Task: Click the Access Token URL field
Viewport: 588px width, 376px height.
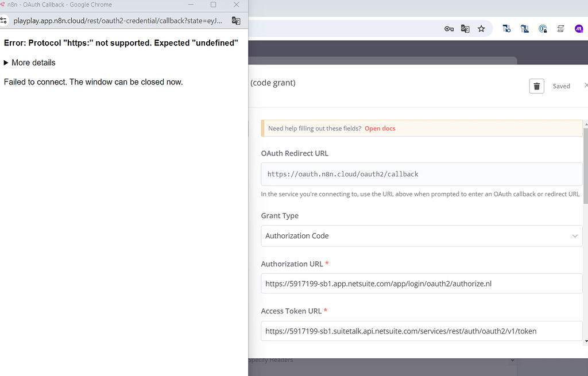Action: click(x=421, y=331)
